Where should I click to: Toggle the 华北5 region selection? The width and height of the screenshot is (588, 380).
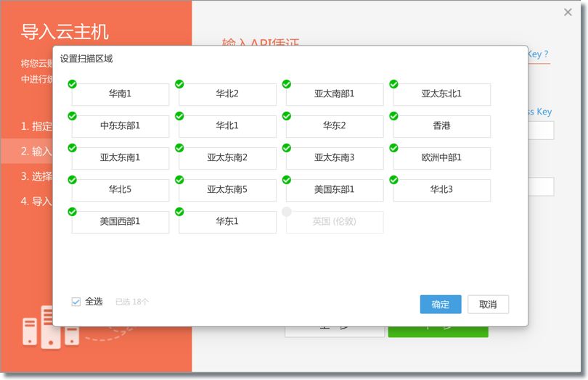coord(121,190)
